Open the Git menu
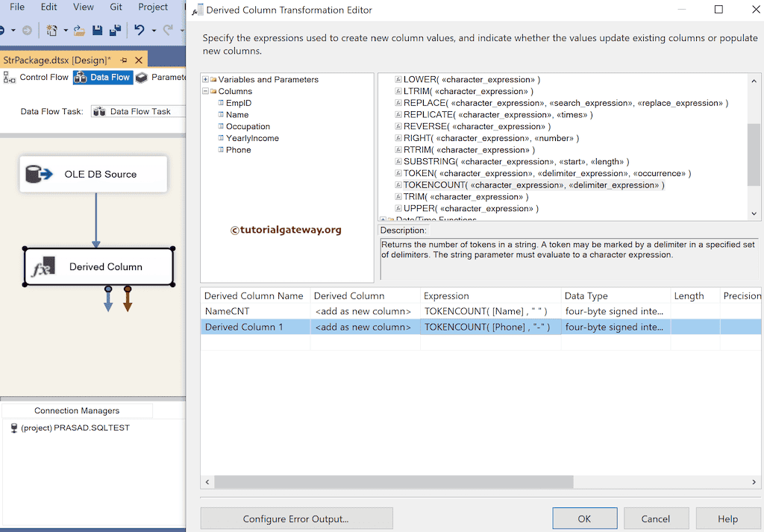Screen dimensions: 764x532 click(116, 7)
